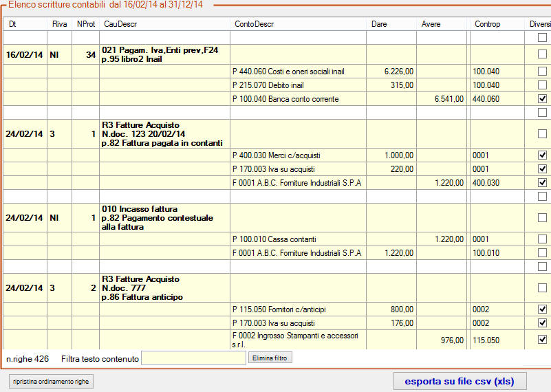Select the 'NProt' column header
Screen dimensions: 551x392
tap(85, 24)
